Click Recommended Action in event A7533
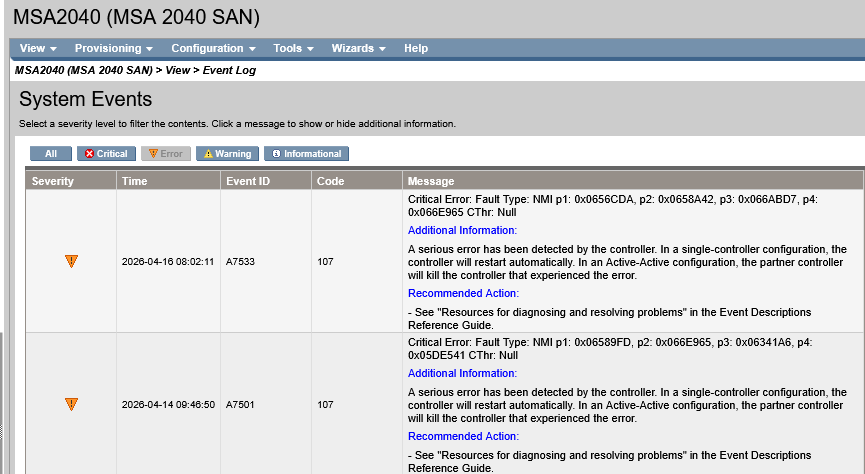 tap(463, 293)
